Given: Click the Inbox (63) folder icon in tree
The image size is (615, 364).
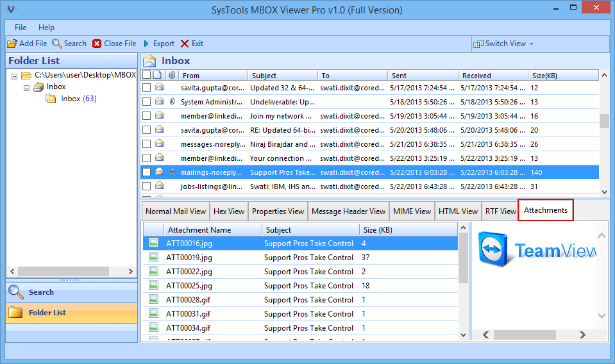Looking at the screenshot, I should click(x=51, y=99).
